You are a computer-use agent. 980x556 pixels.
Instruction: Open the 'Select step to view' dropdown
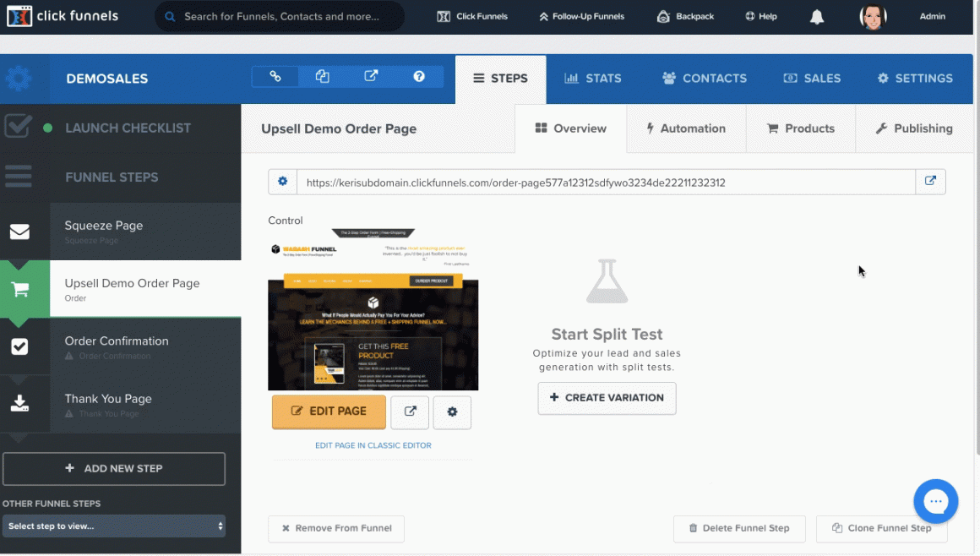pos(114,526)
